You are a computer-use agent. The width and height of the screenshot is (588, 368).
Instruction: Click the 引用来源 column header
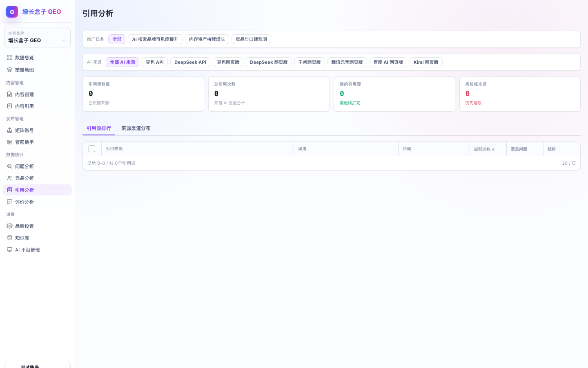coord(198,149)
